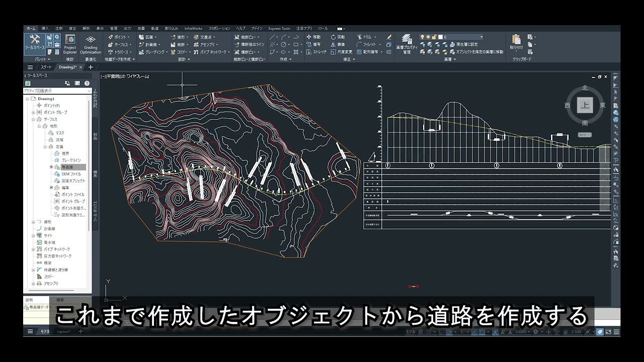Open the Express Tools ribbon tab
The image size is (644, 362).
point(279,29)
